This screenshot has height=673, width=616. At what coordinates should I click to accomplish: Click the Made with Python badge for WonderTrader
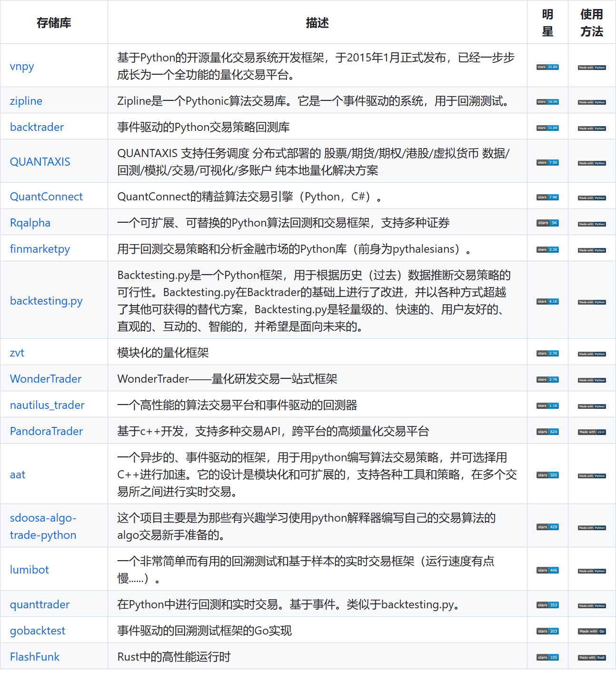tap(592, 380)
